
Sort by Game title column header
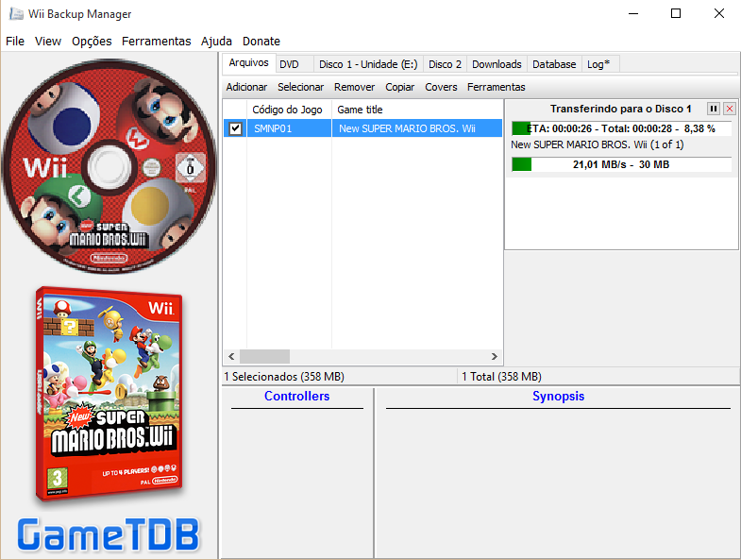(415, 110)
